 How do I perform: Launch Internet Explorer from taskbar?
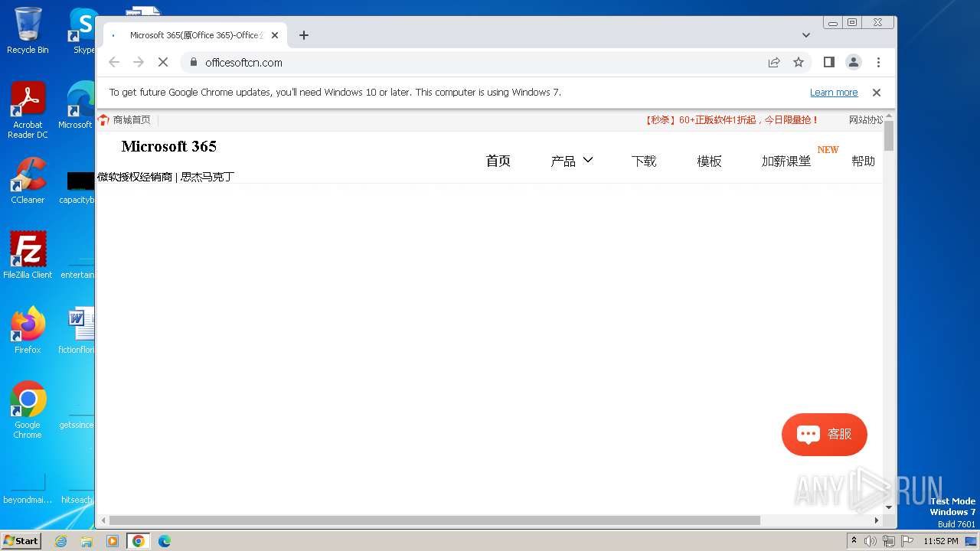pos(60,541)
